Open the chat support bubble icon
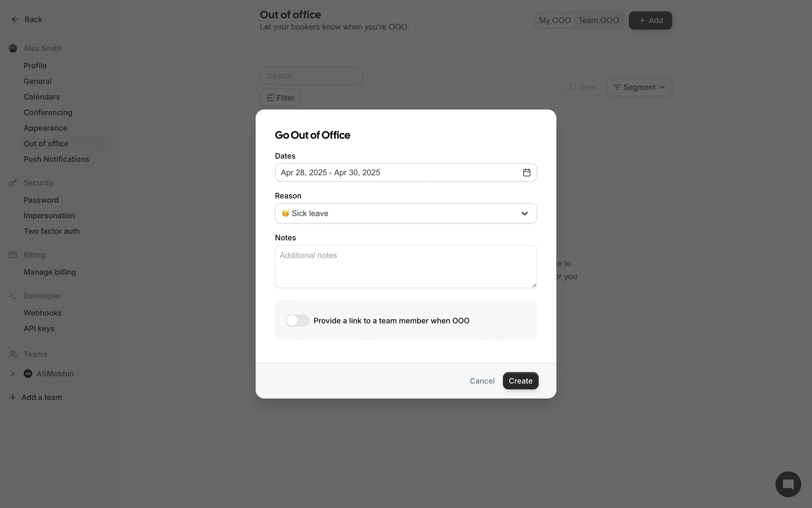 788,484
